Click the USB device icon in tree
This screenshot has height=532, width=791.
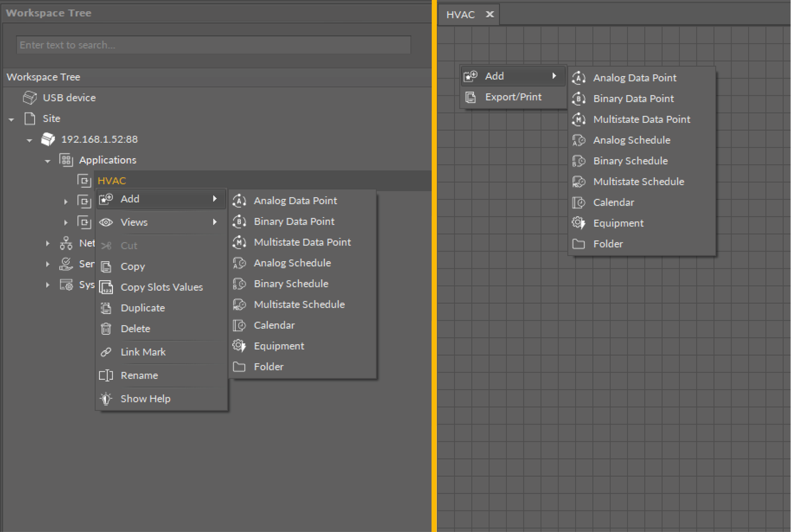click(30, 98)
